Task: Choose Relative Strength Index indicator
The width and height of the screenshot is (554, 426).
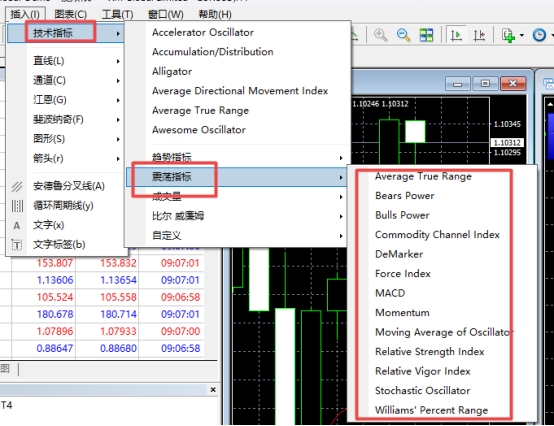Action: (430, 352)
